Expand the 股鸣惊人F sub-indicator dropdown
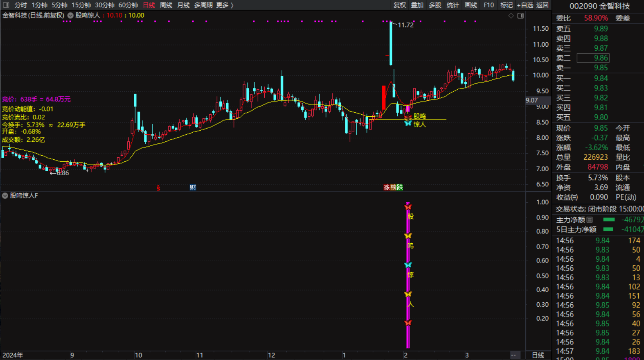This screenshot has width=644, height=360. (5, 196)
